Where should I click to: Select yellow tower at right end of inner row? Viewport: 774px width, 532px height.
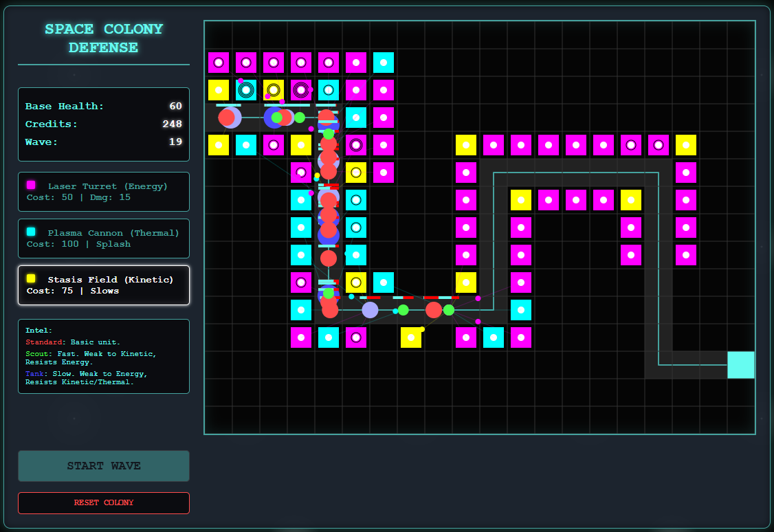point(631,201)
